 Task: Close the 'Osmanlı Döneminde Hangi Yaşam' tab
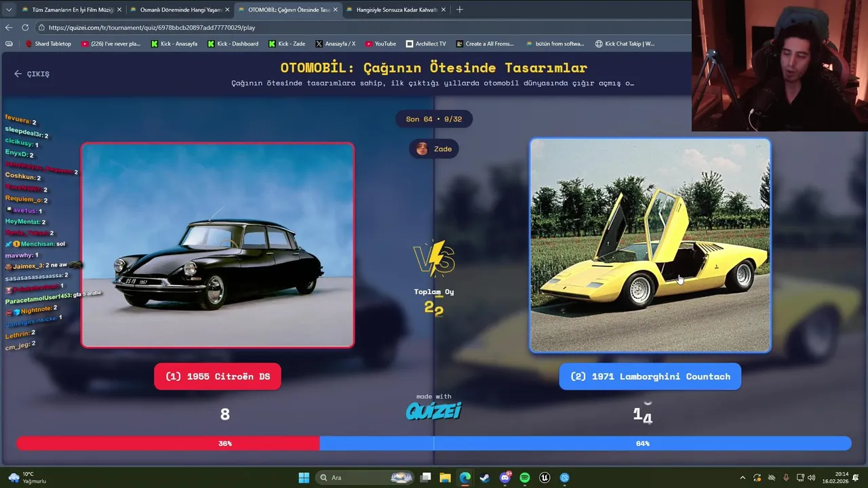(227, 9)
